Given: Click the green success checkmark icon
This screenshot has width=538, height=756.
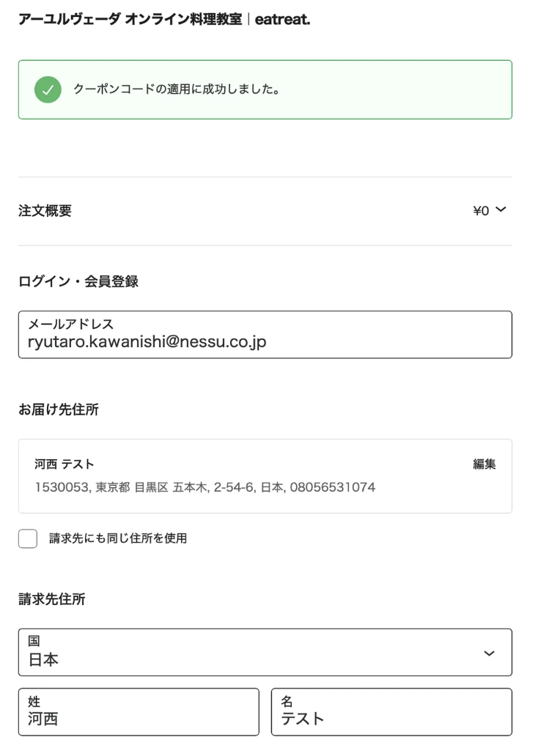Looking at the screenshot, I should [48, 90].
